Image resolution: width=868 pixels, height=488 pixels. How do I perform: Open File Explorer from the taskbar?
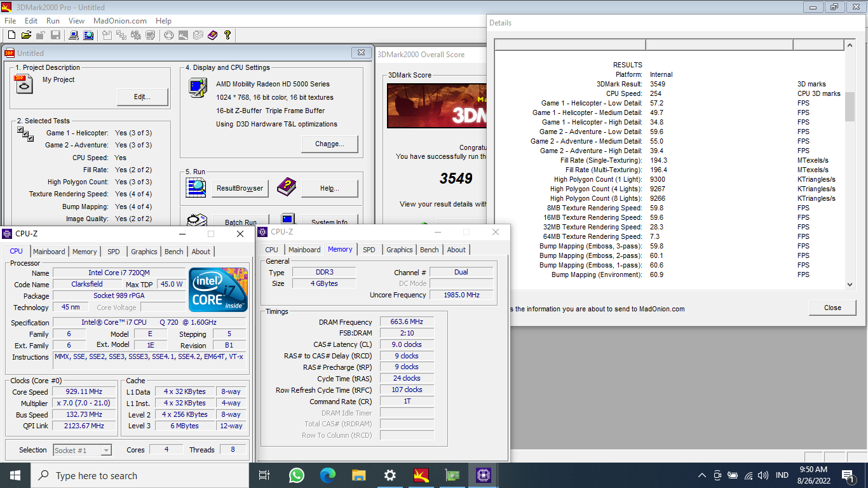[x=359, y=475]
